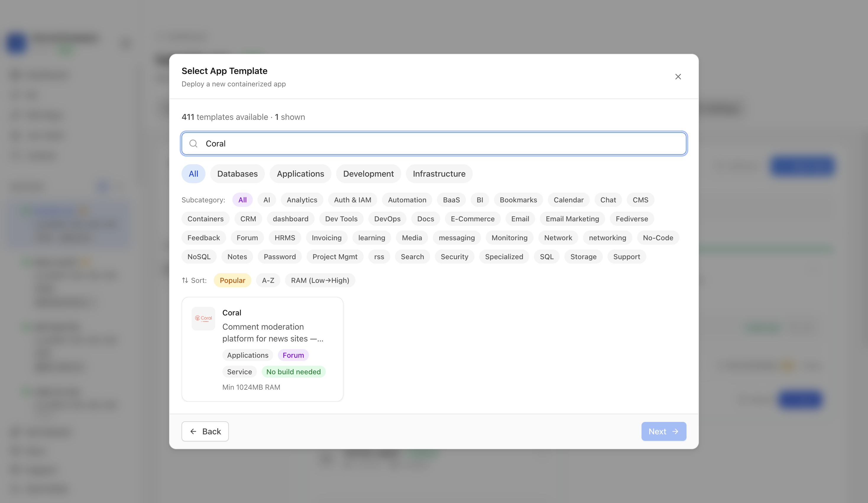Sort templates by RAM Low to High
Viewport: 868px width, 503px height.
coord(320,280)
